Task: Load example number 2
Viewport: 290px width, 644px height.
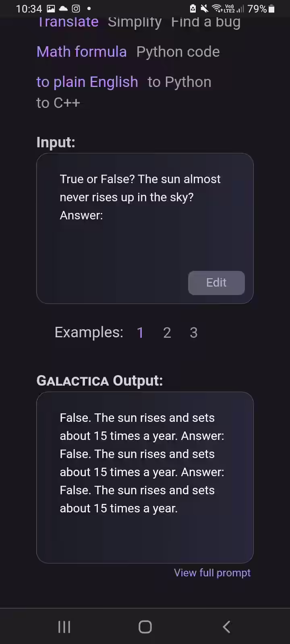Action: click(x=167, y=332)
